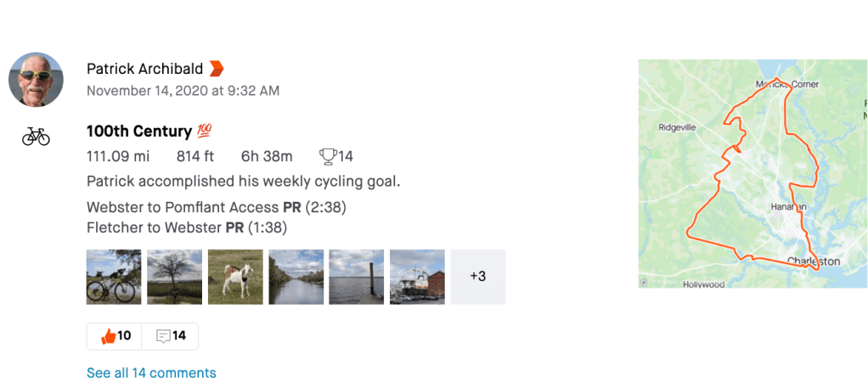Open Fletcher to Webster segment
Image resolution: width=868 pixels, height=392 pixels.
pyautogui.click(x=155, y=227)
